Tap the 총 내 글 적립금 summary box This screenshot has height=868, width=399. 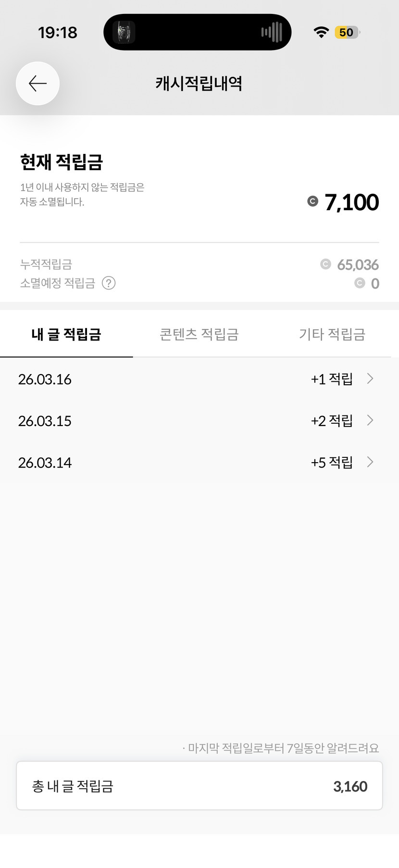pyautogui.click(x=199, y=786)
